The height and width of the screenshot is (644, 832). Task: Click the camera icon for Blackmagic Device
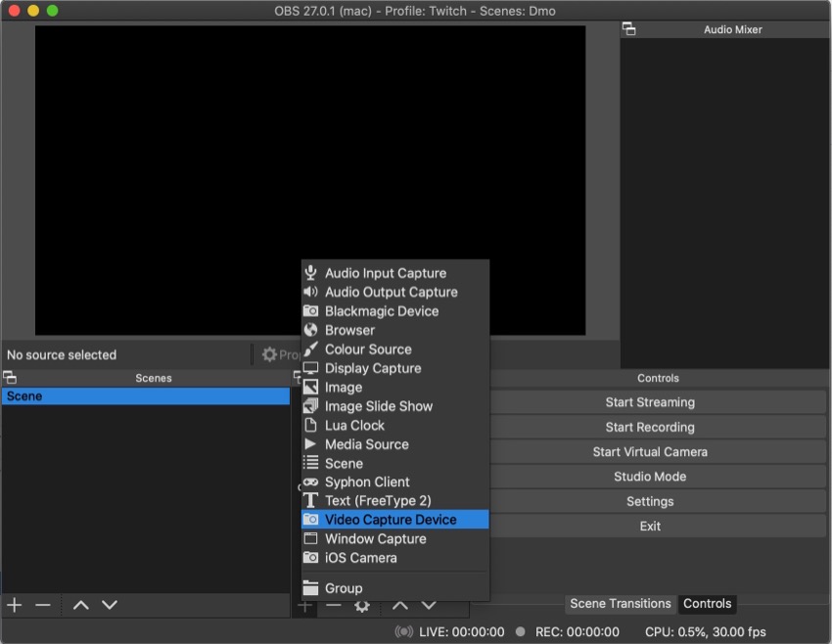coord(311,311)
